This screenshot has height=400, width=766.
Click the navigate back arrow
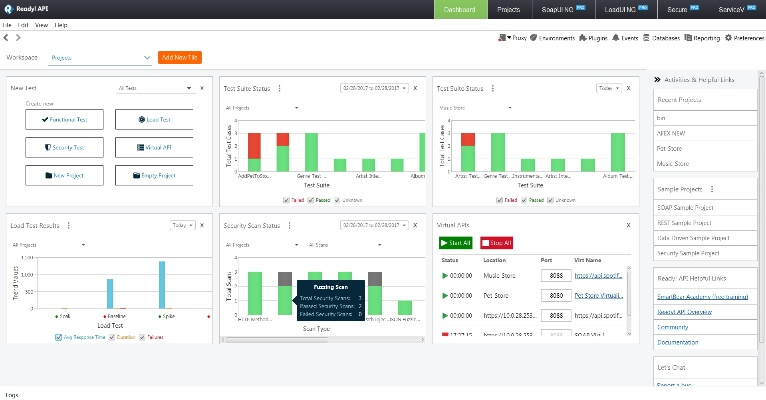coord(6,38)
